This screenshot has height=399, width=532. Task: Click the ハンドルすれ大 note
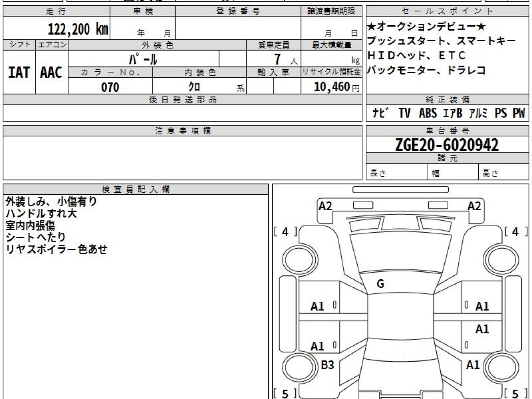click(41, 214)
